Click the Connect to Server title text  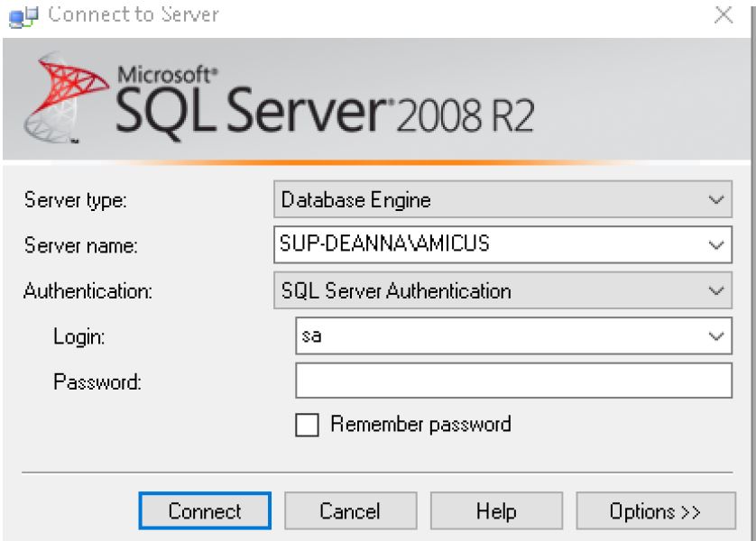click(x=134, y=14)
